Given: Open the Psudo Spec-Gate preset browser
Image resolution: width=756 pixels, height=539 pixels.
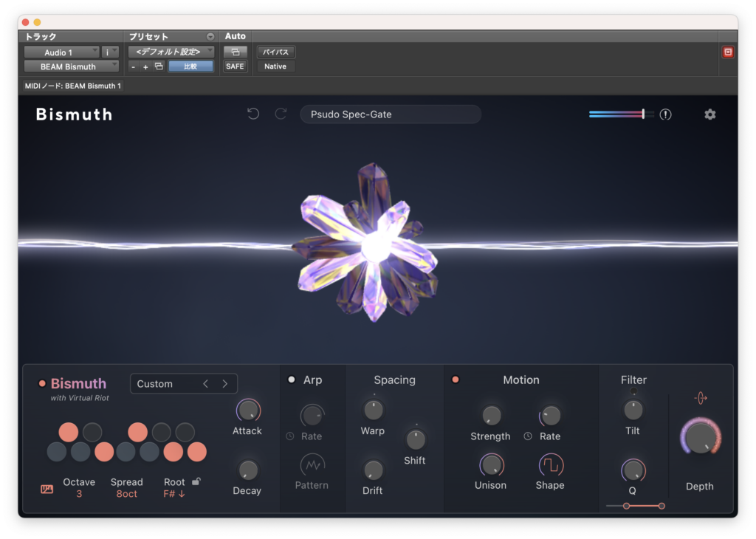Looking at the screenshot, I should (x=391, y=114).
